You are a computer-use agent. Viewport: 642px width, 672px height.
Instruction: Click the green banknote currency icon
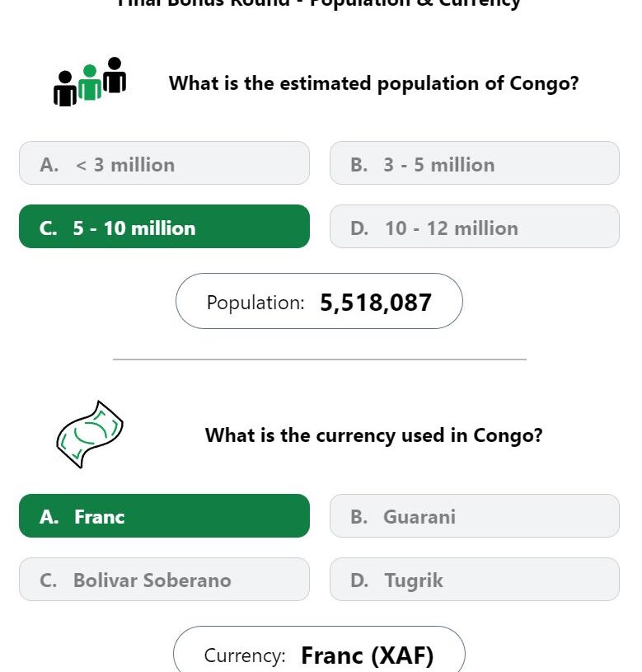[90, 435]
